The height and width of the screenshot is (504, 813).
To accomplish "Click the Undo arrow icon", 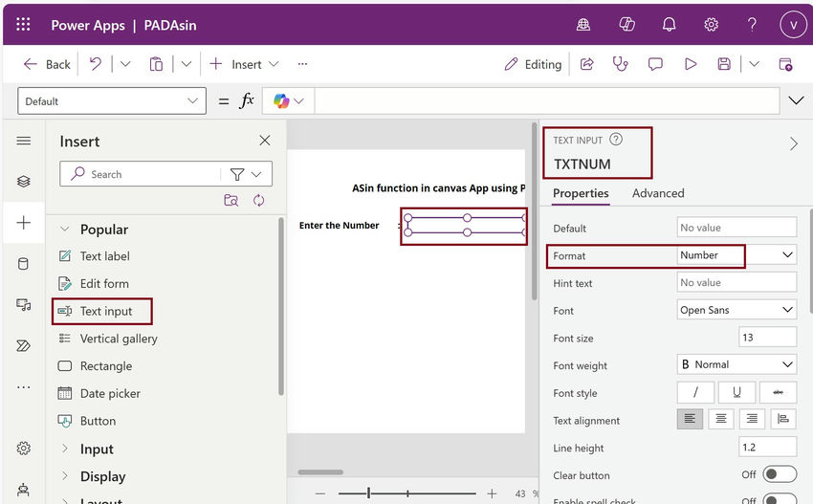I will [x=96, y=64].
